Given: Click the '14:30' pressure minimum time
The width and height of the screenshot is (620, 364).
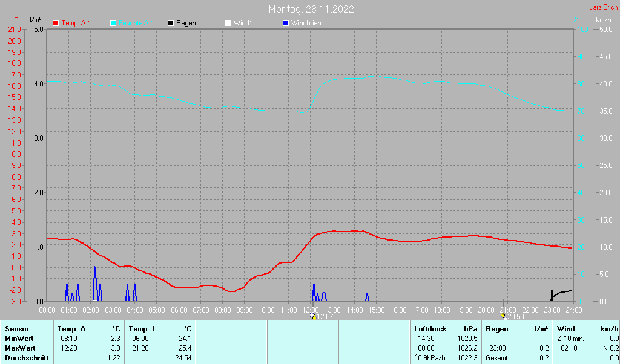Looking at the screenshot, I should coord(426,339).
